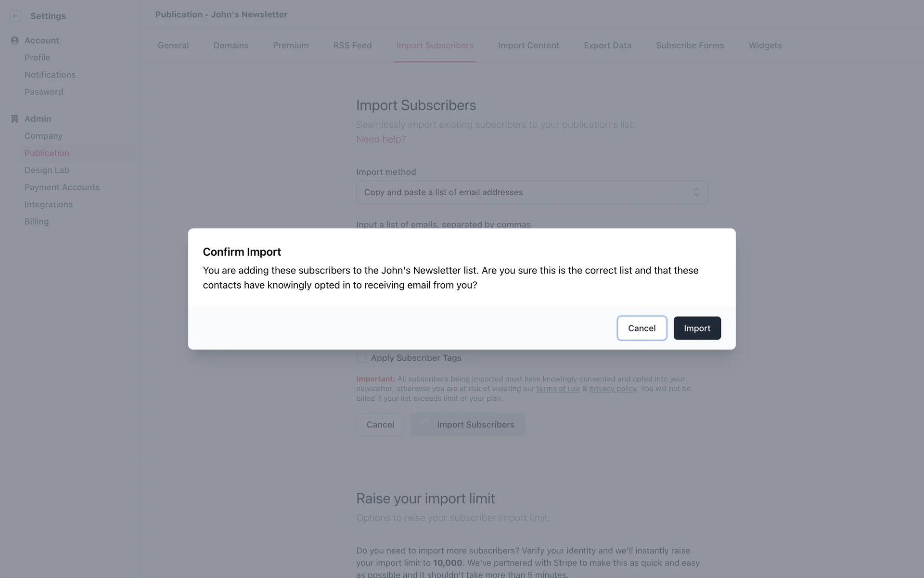Follow the terms of use link

(x=558, y=389)
